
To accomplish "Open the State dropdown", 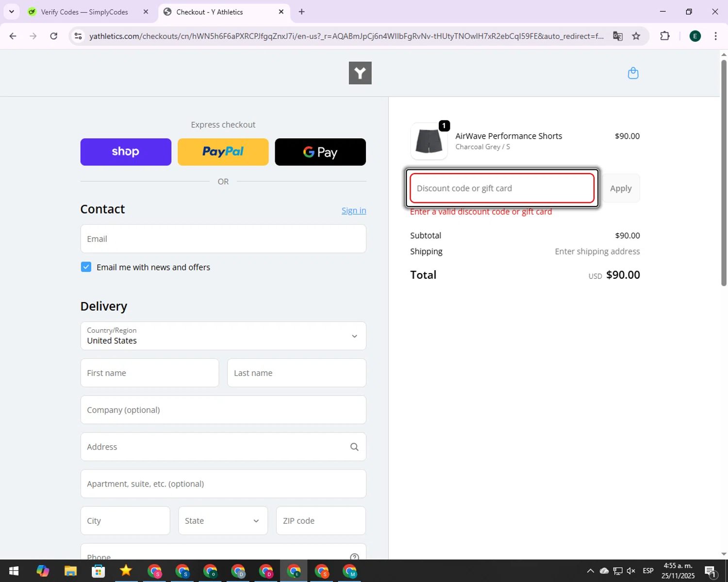I will click(223, 520).
